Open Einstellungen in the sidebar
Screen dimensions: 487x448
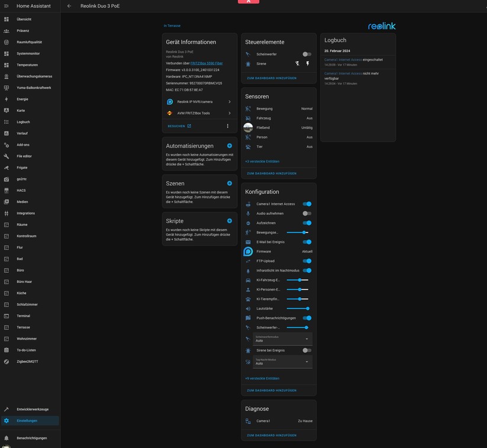pyautogui.click(x=27, y=421)
